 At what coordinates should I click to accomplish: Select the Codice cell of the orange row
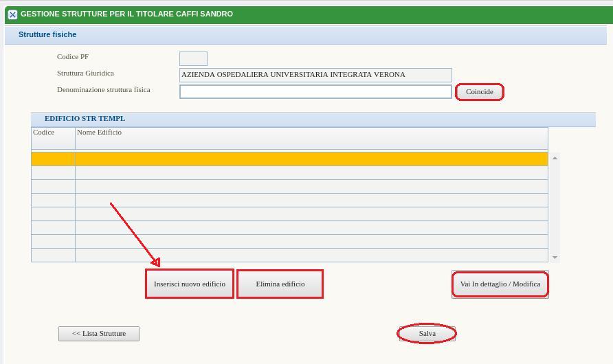click(x=53, y=159)
